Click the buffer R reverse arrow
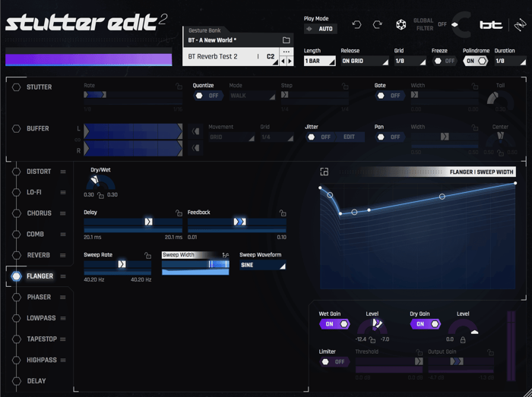This screenshot has height=397, width=532. pyautogui.click(x=195, y=148)
